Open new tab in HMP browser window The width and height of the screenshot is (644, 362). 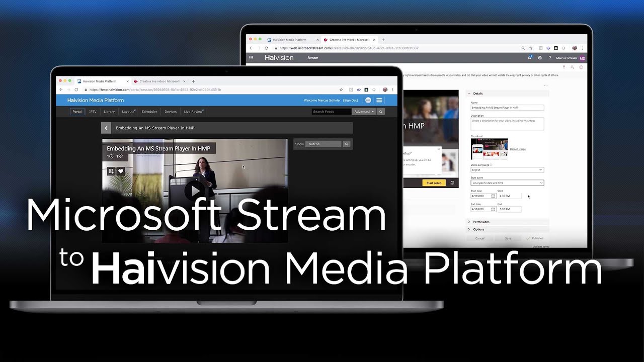click(x=193, y=81)
